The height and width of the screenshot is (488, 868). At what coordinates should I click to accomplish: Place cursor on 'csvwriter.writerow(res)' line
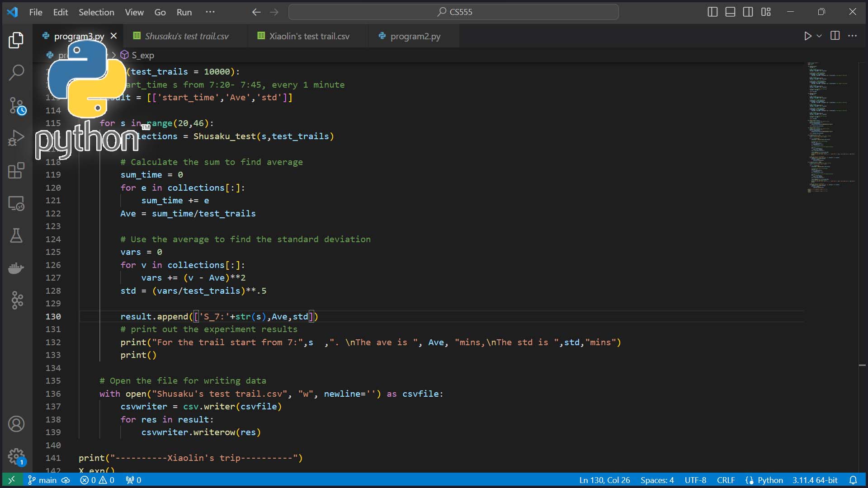[x=201, y=432]
